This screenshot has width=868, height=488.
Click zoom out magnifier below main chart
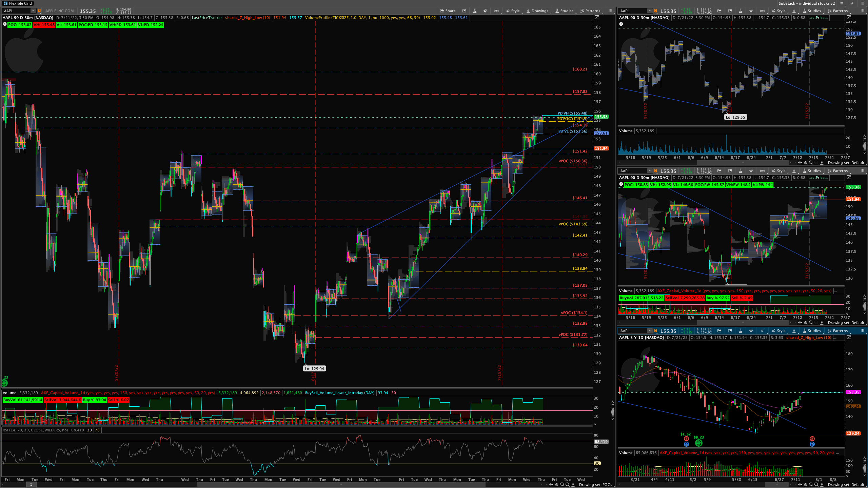coord(568,485)
